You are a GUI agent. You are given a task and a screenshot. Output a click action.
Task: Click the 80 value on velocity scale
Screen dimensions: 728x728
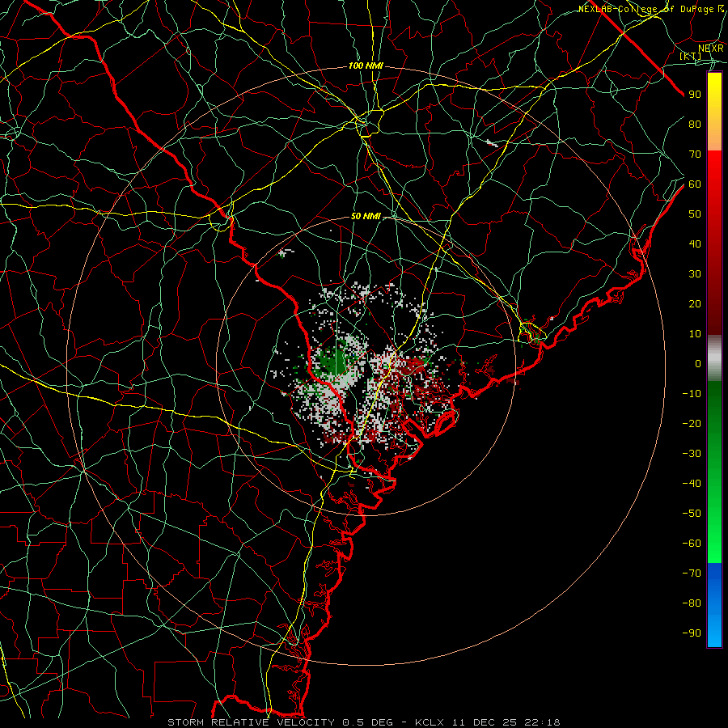point(695,124)
